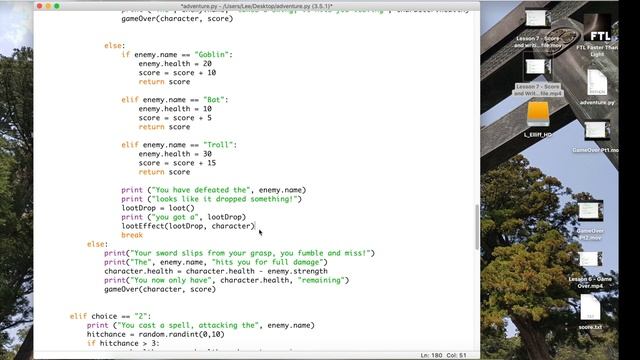The width and height of the screenshot is (640, 360).
Task: Click the 'you got a' print line
Action: click(183, 217)
